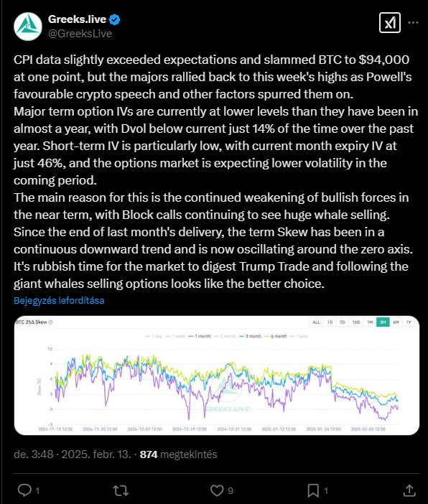Open Grok explain-this-post icon

pos(390,23)
